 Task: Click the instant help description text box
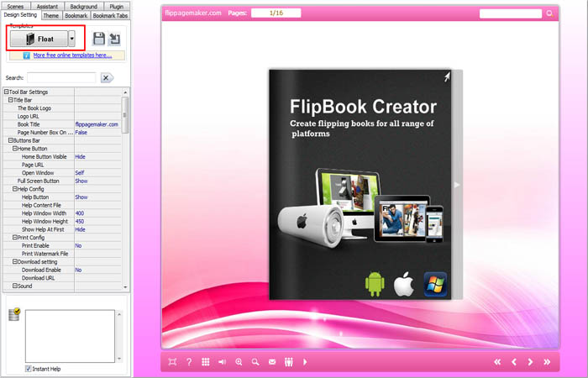(70, 336)
